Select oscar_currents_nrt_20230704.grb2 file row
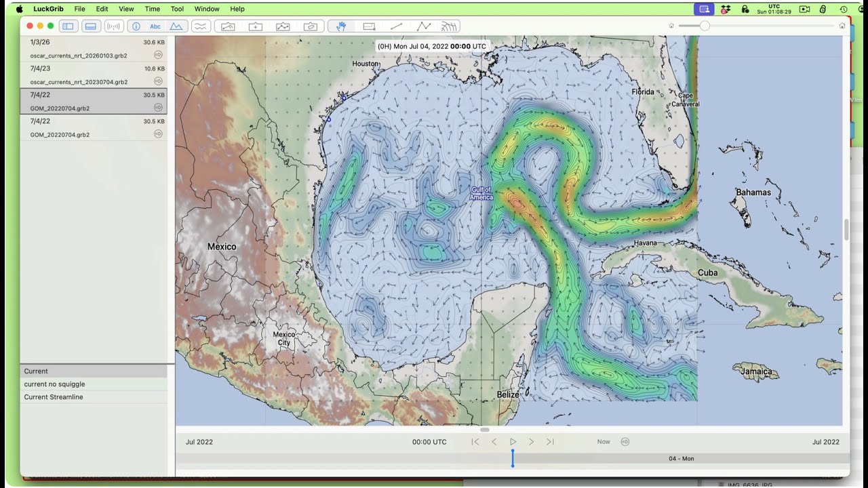Screen dimensions: 868x488 pos(94,75)
